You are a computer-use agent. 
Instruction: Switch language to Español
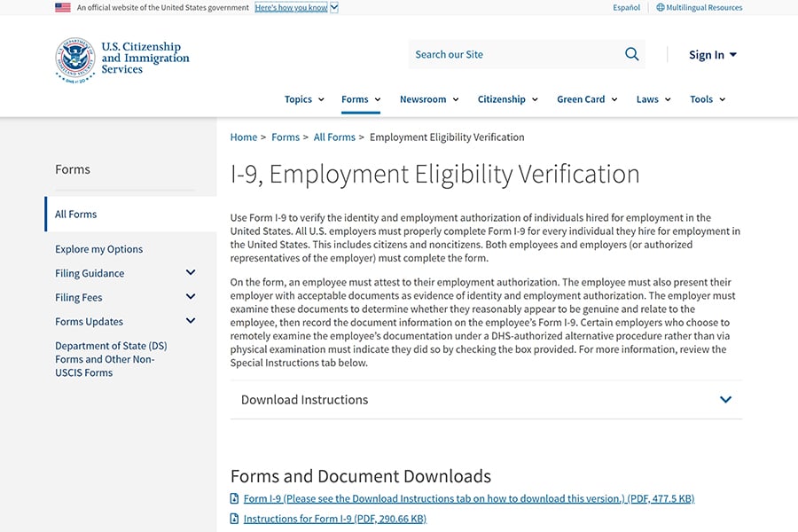[x=627, y=8]
